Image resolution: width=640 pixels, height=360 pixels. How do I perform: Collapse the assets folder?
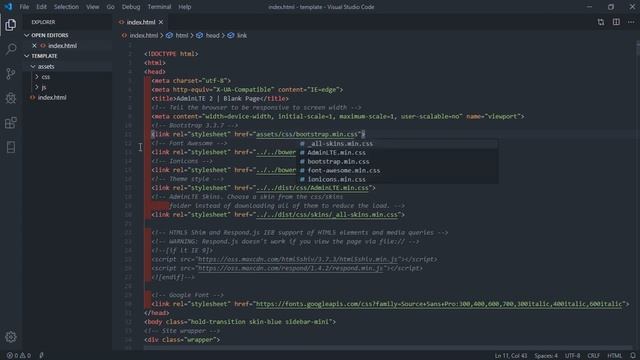point(33,67)
